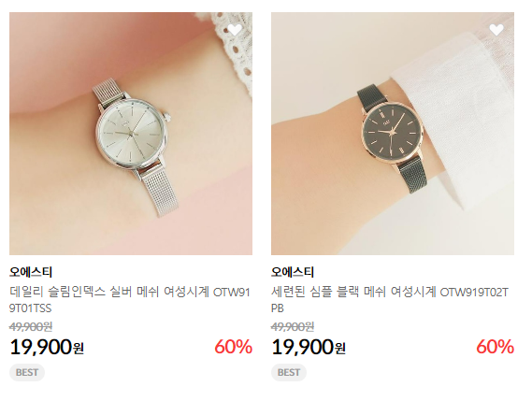This screenshot has width=532, height=401.
Task: Click the silver watch dial face
Action: [x=133, y=134]
